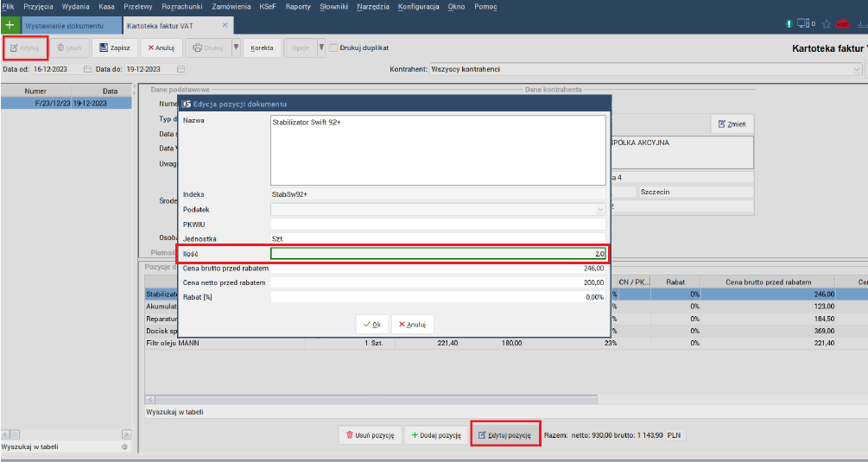
Task: Confirm the dialog with Ok button
Action: pyautogui.click(x=372, y=325)
